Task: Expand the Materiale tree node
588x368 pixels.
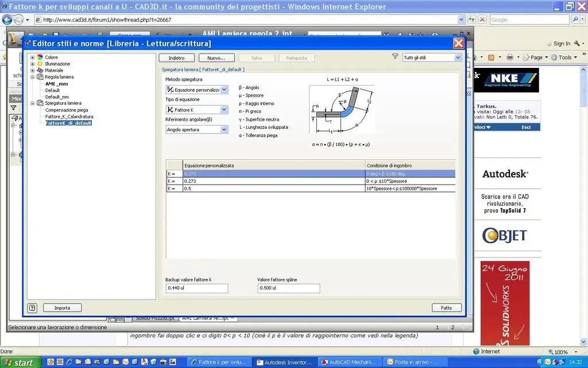Action: (x=32, y=70)
